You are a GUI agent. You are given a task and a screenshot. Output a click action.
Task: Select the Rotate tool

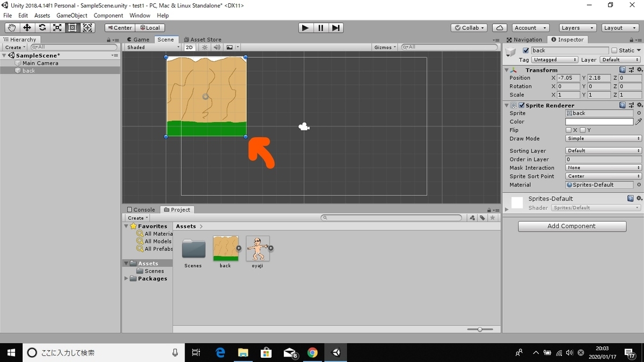coord(42,28)
